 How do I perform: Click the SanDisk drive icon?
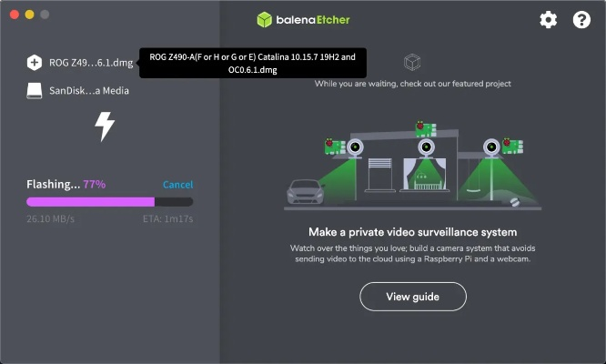[35, 91]
